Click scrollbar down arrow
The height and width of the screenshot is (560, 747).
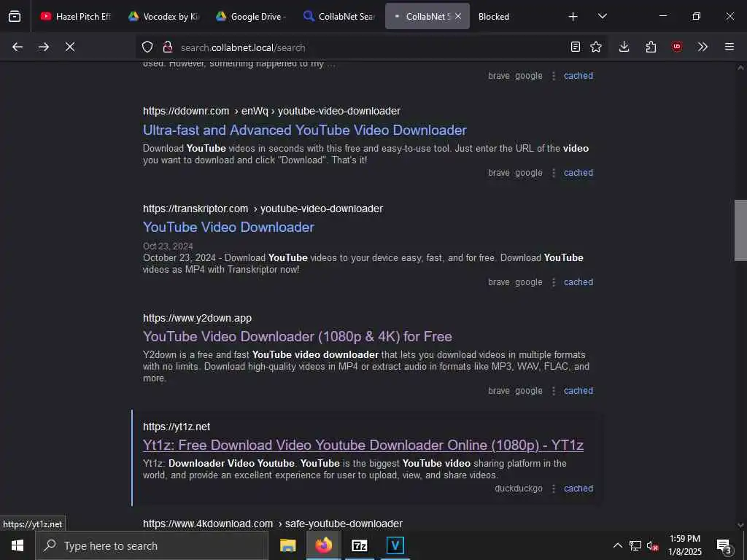coord(740,525)
